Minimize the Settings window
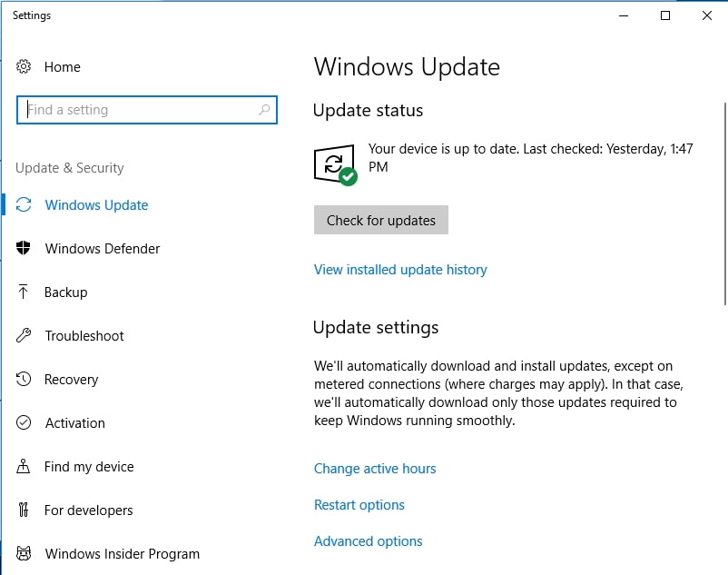 click(624, 15)
